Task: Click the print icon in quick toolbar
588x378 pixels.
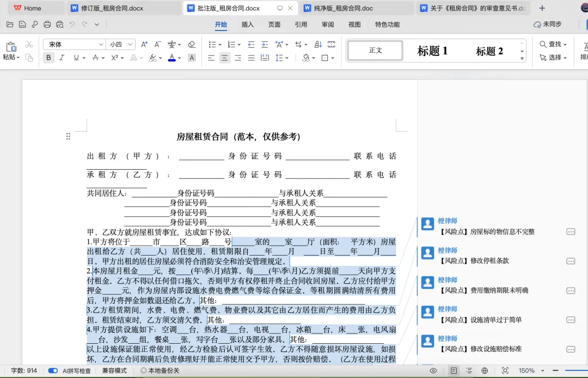Action: (x=47, y=24)
